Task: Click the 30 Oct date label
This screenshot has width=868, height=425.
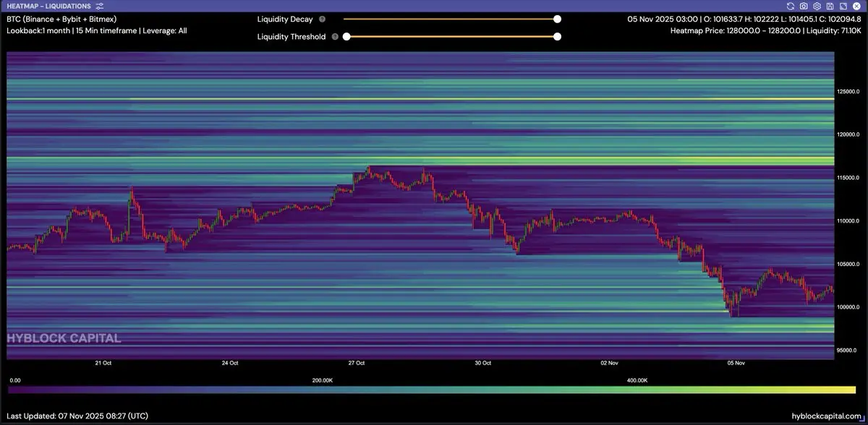Action: [x=482, y=363]
